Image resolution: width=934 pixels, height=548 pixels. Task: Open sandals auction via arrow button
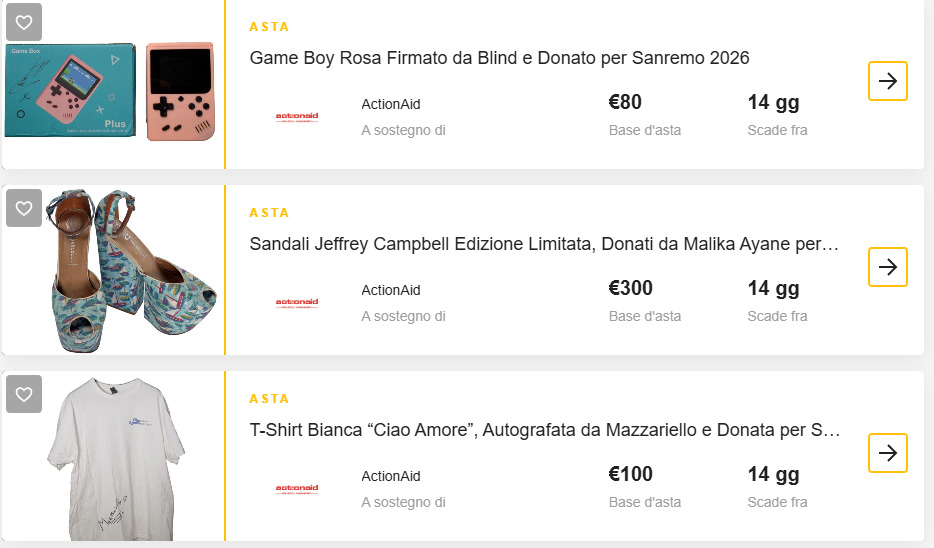pos(887,267)
